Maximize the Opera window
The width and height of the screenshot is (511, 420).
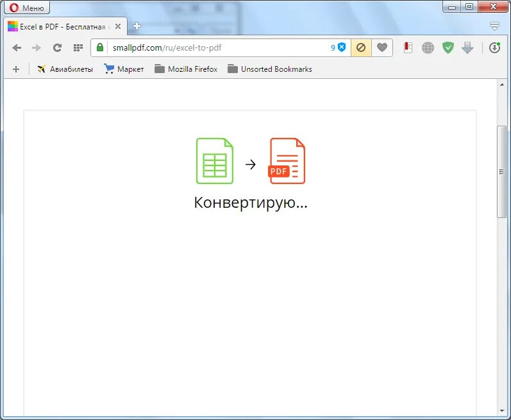(x=469, y=7)
